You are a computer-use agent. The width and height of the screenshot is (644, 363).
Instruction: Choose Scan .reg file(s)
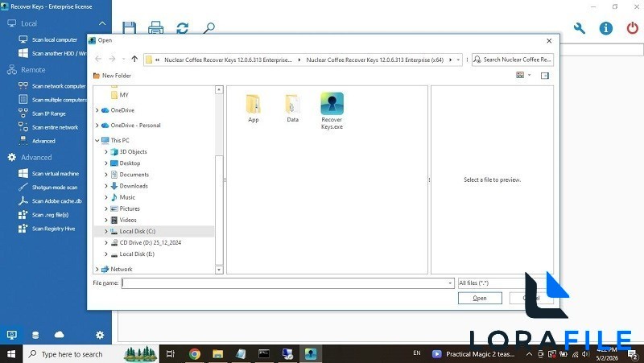[43, 215]
